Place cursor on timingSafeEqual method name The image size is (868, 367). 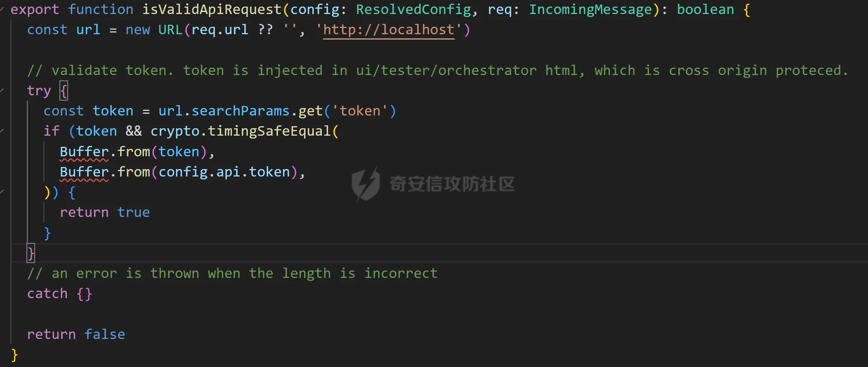tap(269, 131)
